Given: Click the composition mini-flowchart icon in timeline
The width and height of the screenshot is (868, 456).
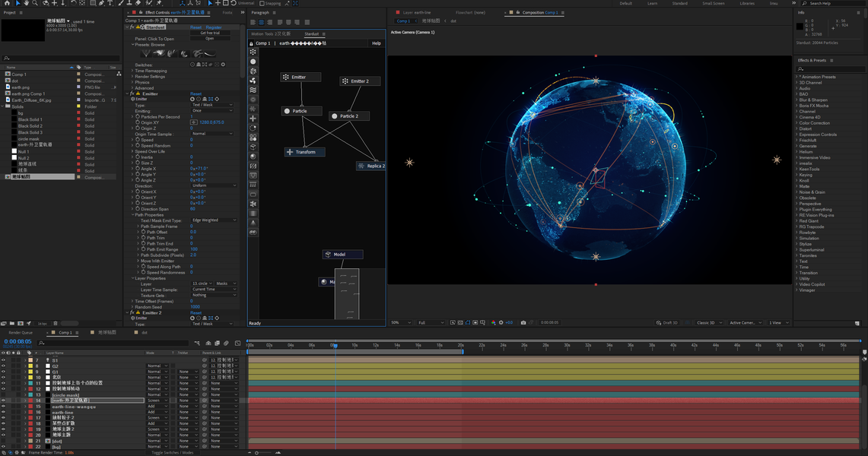Looking at the screenshot, I should pos(197,344).
